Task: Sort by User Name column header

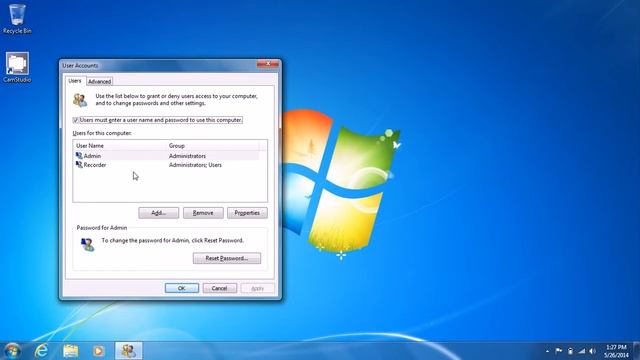Action: (120, 146)
